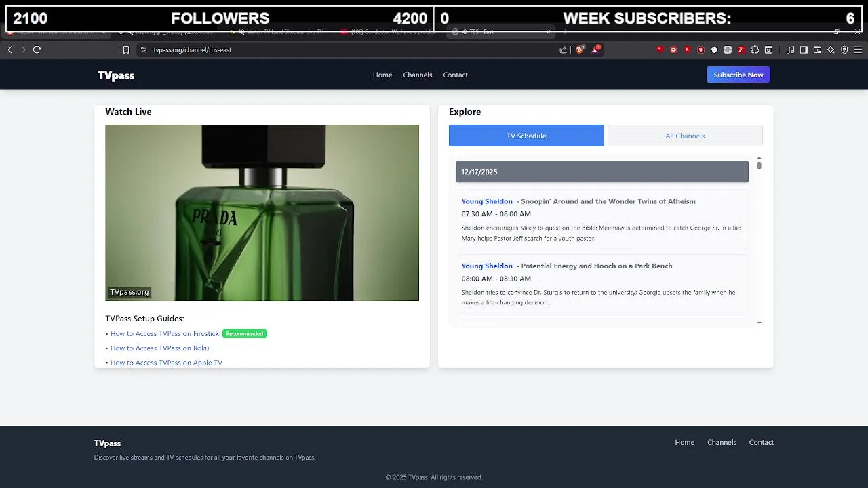Open the Brave Rewards triangle icon
868x488 pixels.
pyautogui.click(x=595, y=49)
